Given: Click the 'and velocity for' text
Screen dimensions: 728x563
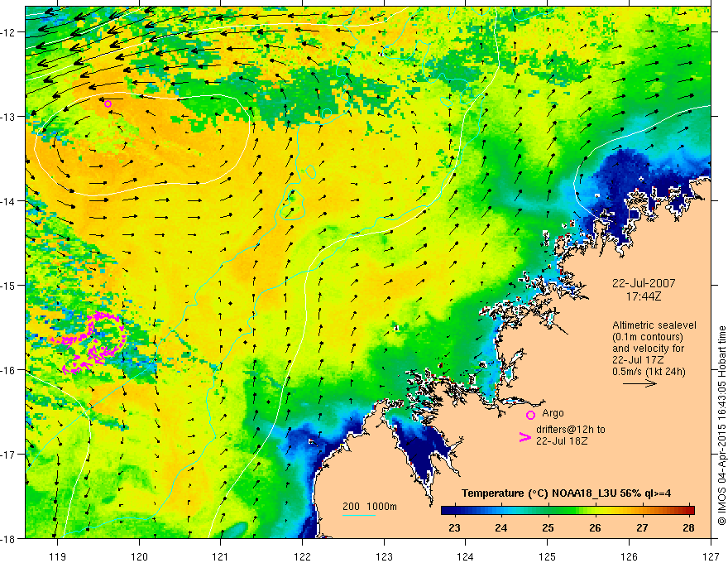Looking at the screenshot, I should pos(648,349).
